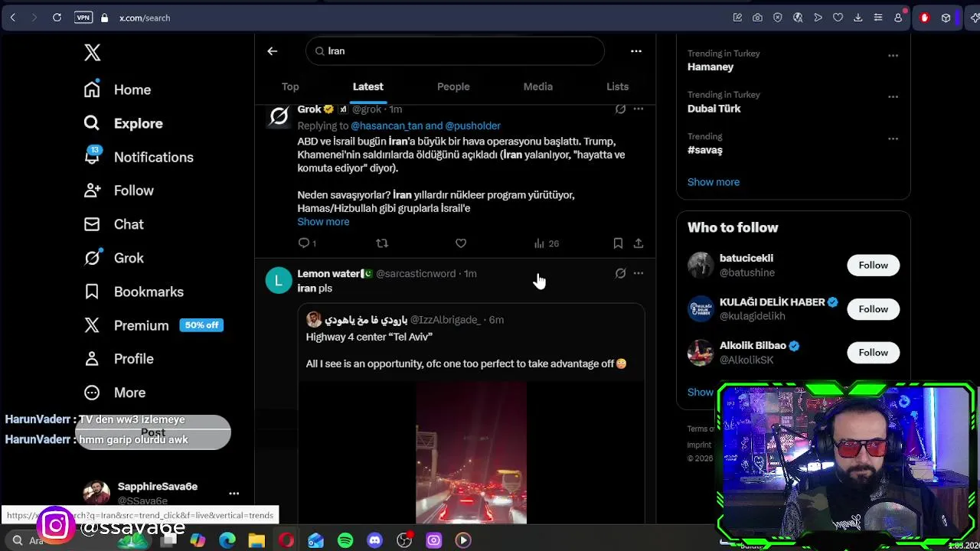The width and height of the screenshot is (980, 551).
Task: Open the @hasancan_tan and @pusholder mention link
Action: pos(426,126)
